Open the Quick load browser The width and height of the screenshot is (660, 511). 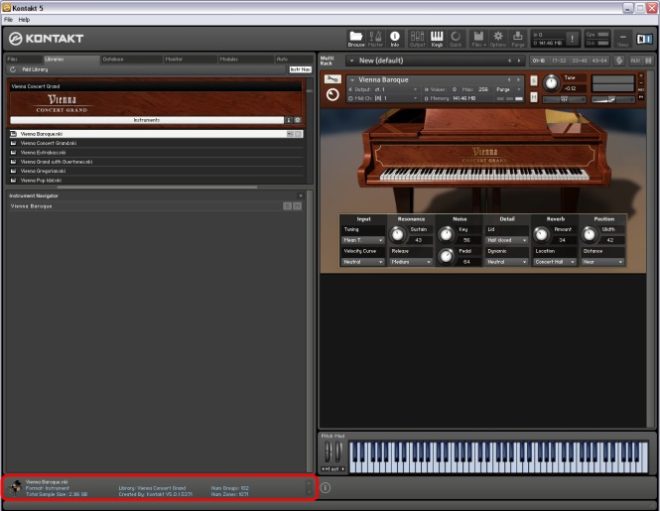(x=455, y=39)
